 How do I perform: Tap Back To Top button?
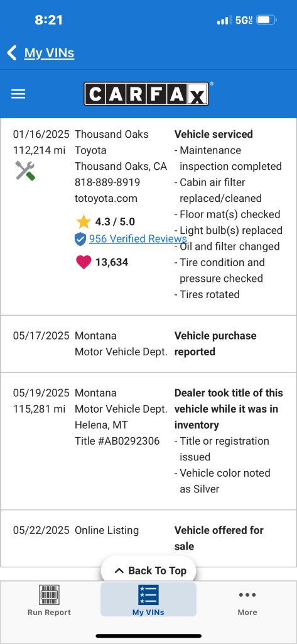tap(148, 570)
